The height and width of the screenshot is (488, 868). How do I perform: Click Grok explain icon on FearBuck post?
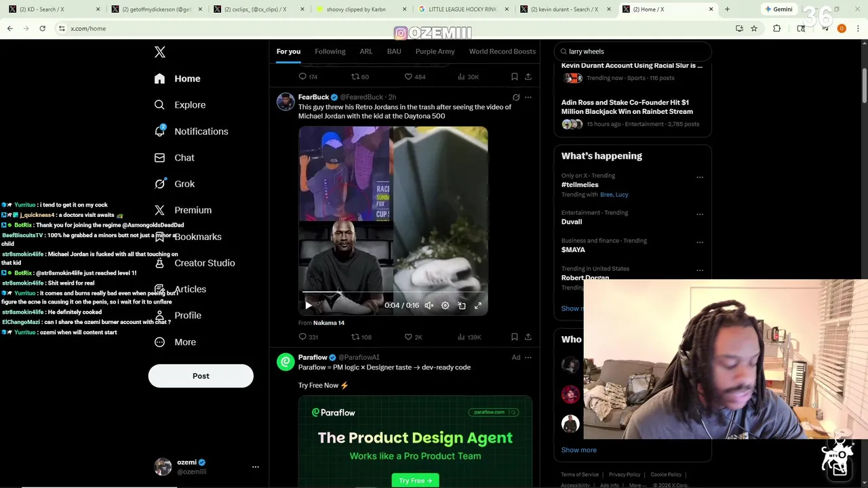pos(516,98)
